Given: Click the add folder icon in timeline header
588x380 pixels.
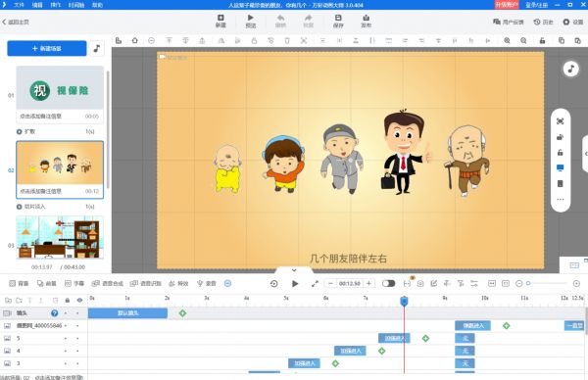Looking at the screenshot, I should [19, 300].
